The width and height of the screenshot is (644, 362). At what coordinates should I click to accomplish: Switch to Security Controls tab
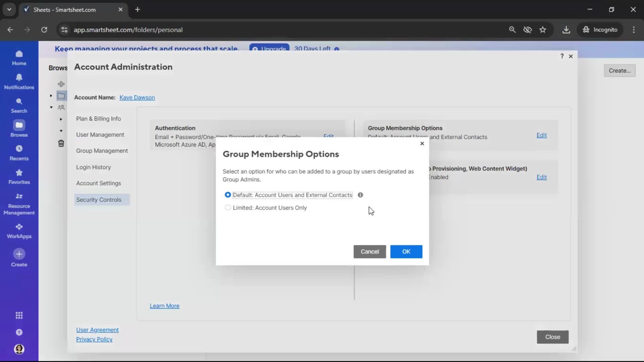click(99, 199)
